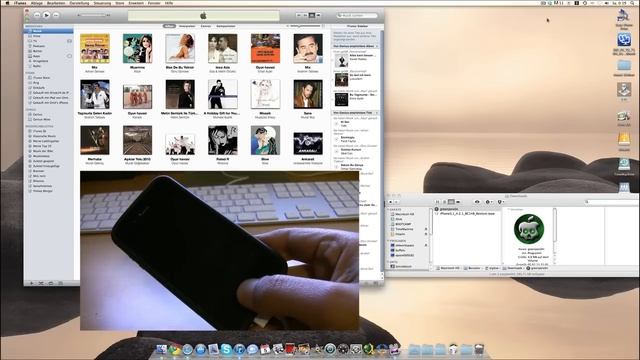Viewport: 640px width, 360px height.
Task: Switch Finder to Cover Flow view
Action: [x=458, y=202]
